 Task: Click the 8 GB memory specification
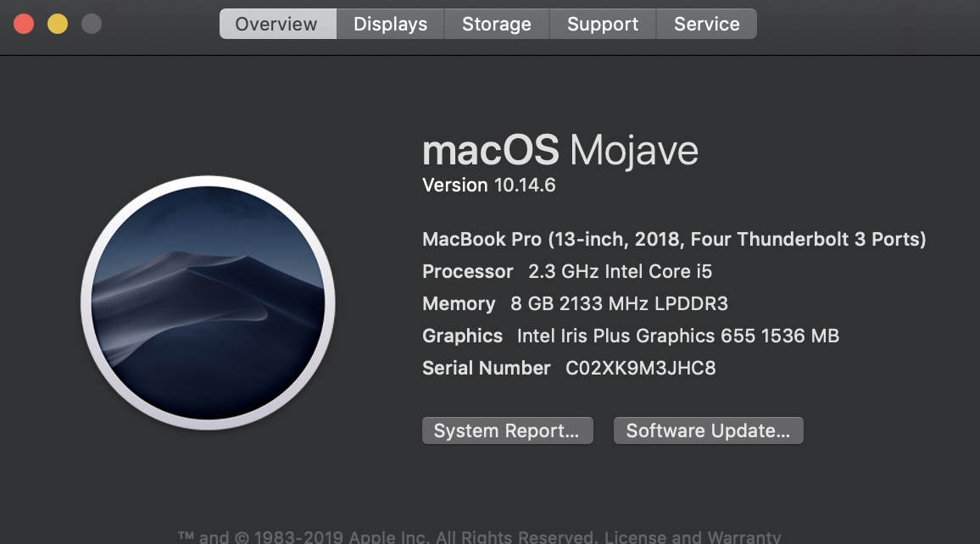point(619,303)
